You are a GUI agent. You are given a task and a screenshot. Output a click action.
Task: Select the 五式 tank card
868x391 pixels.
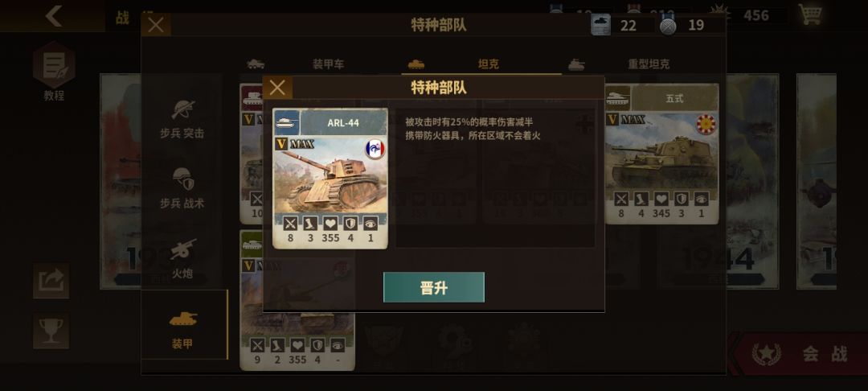(662, 154)
